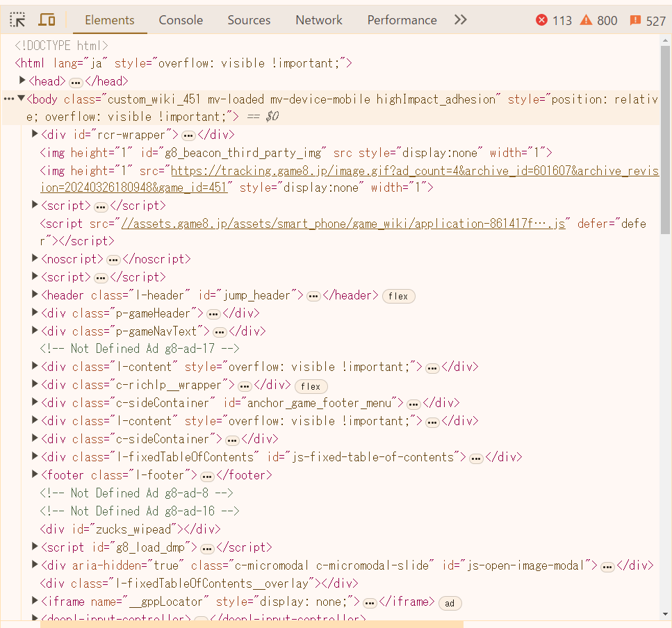Select the DOCTYPE html line
Image resolution: width=672 pixels, height=628 pixels.
pyautogui.click(x=61, y=45)
